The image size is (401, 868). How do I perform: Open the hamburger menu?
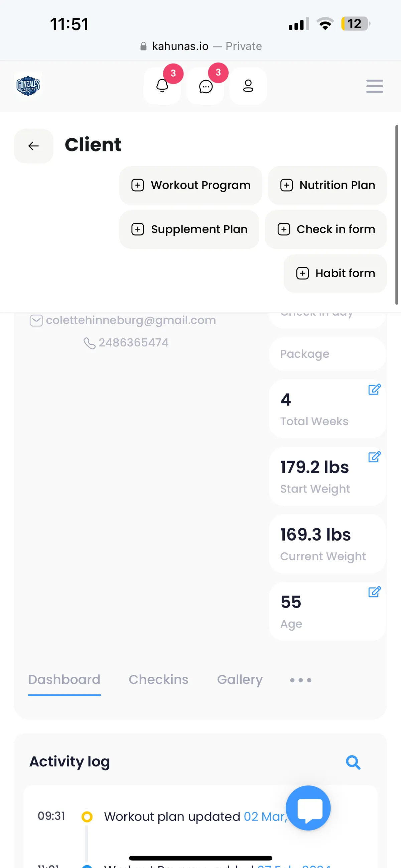tap(374, 86)
